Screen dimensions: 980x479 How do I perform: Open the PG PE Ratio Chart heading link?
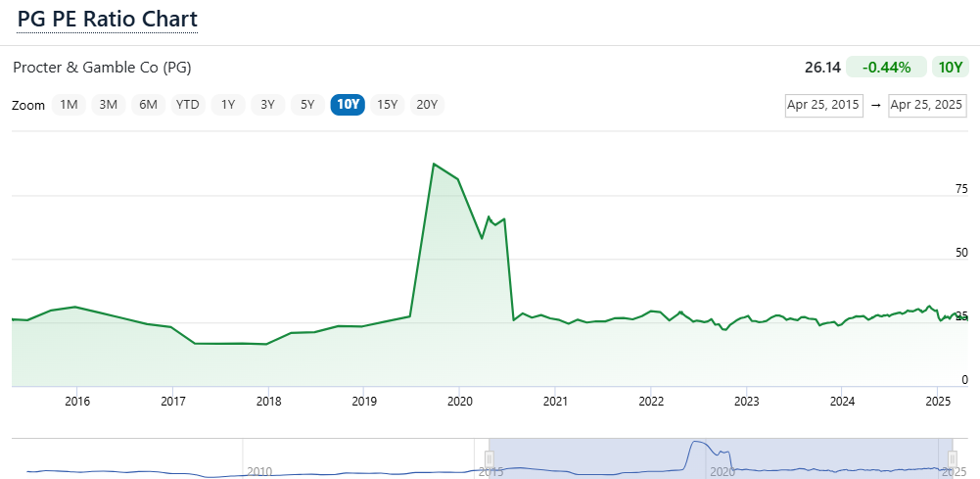click(x=108, y=19)
